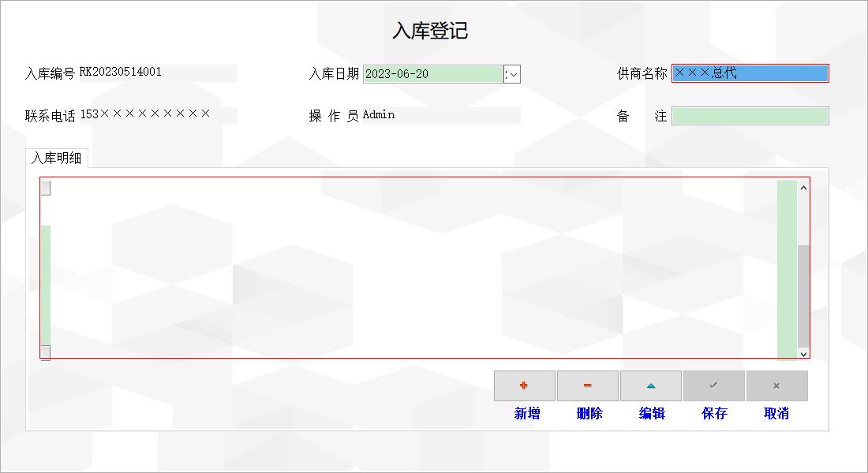
Task: Click into the 备注 input field
Action: 750,116
